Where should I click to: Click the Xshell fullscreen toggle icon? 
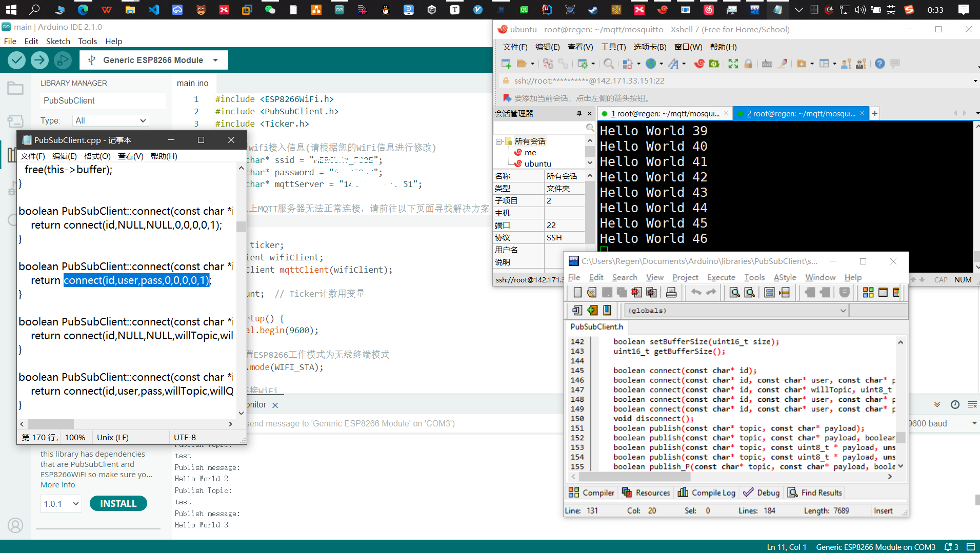[x=733, y=64]
